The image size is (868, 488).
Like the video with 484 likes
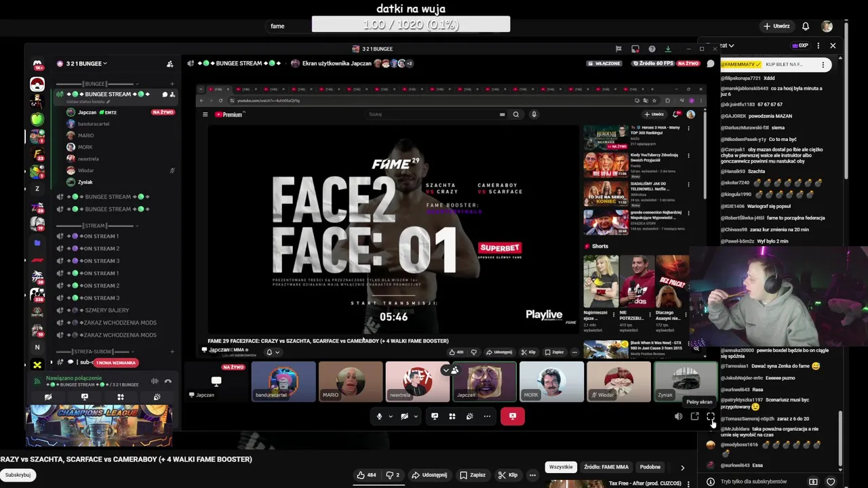366,475
